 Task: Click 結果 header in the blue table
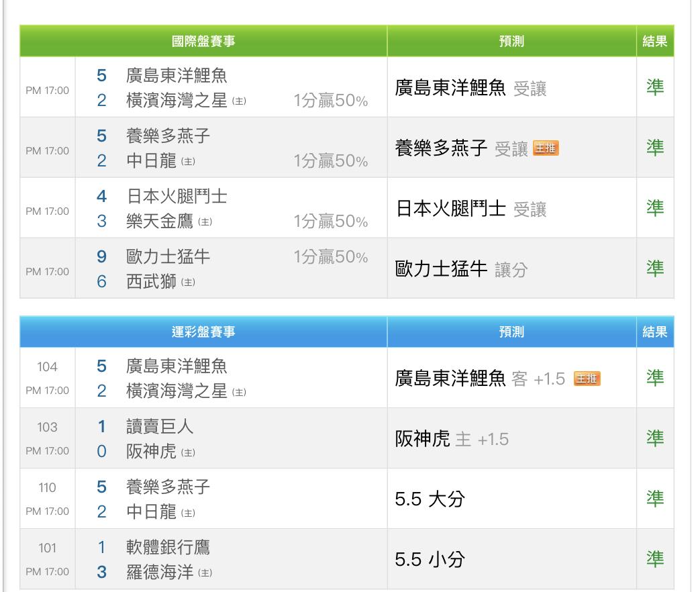pos(655,332)
